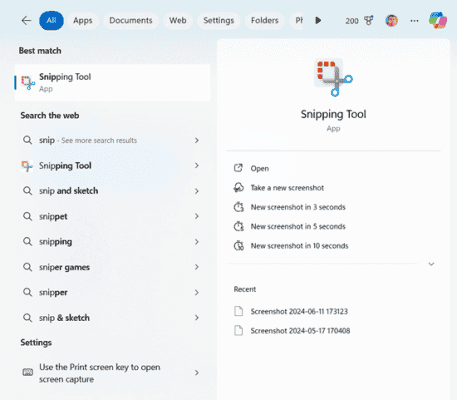Image resolution: width=457 pixels, height=400 pixels.
Task: Open recent Screenshot 2024-05-17 170408
Action: pyautogui.click(x=300, y=331)
